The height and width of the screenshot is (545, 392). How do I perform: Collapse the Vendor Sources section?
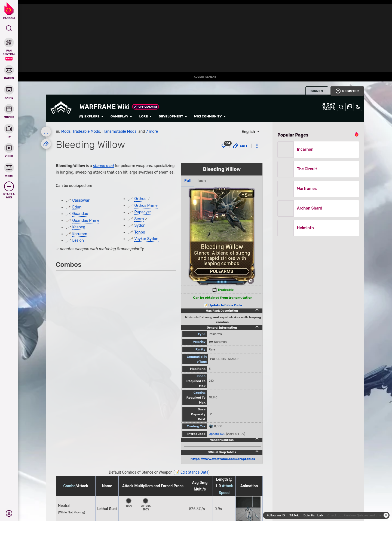[257, 439]
